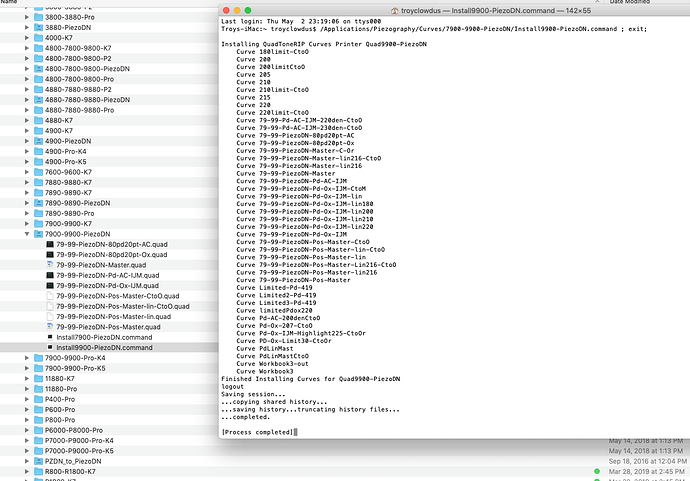Click the Install9900-PiezoDN.command file icon
Image resolution: width=690 pixels, height=481 pixels.
coord(50,347)
